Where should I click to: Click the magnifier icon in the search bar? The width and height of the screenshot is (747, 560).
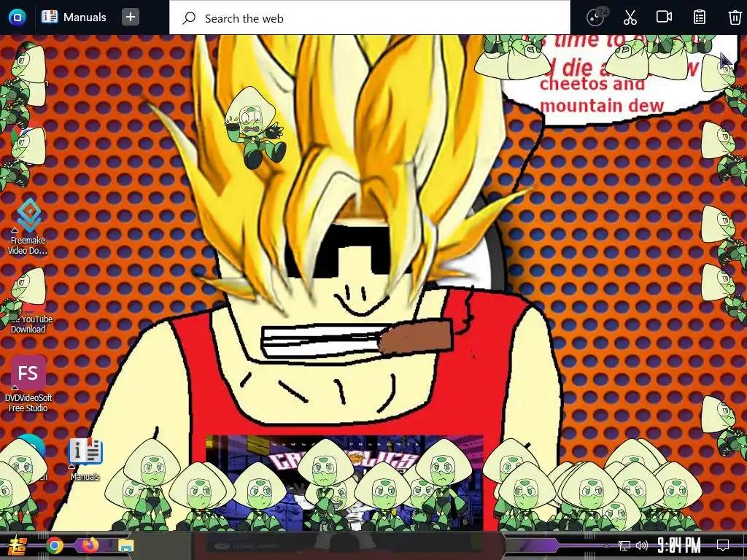[x=189, y=18]
